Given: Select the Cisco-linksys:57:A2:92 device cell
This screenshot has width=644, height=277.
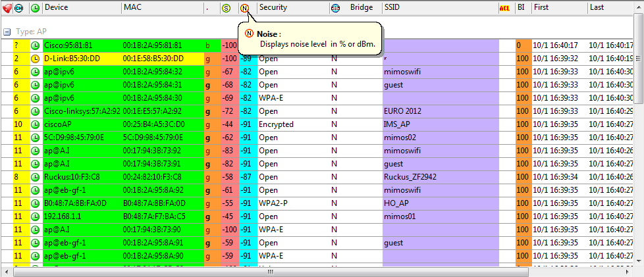Looking at the screenshot, I should 82,111.
